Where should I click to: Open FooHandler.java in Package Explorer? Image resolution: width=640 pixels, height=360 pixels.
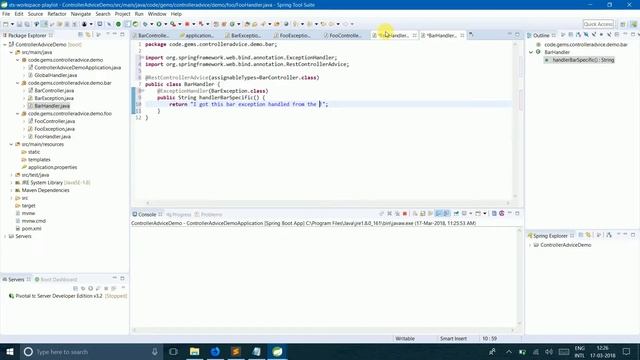53,136
